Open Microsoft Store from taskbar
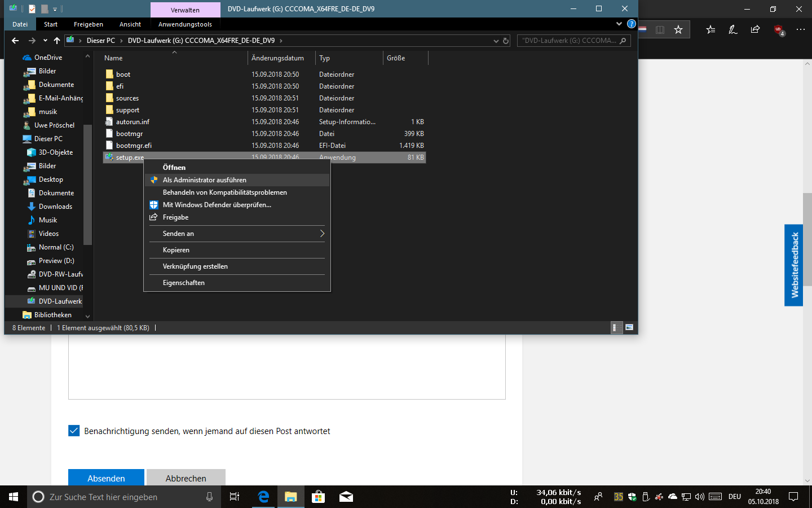Screen dimensions: 812x508 (x=319, y=497)
